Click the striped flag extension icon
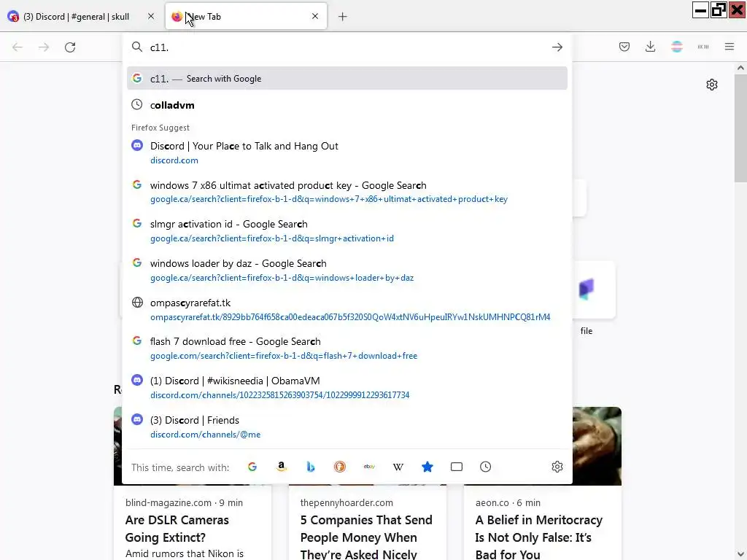 click(x=676, y=47)
